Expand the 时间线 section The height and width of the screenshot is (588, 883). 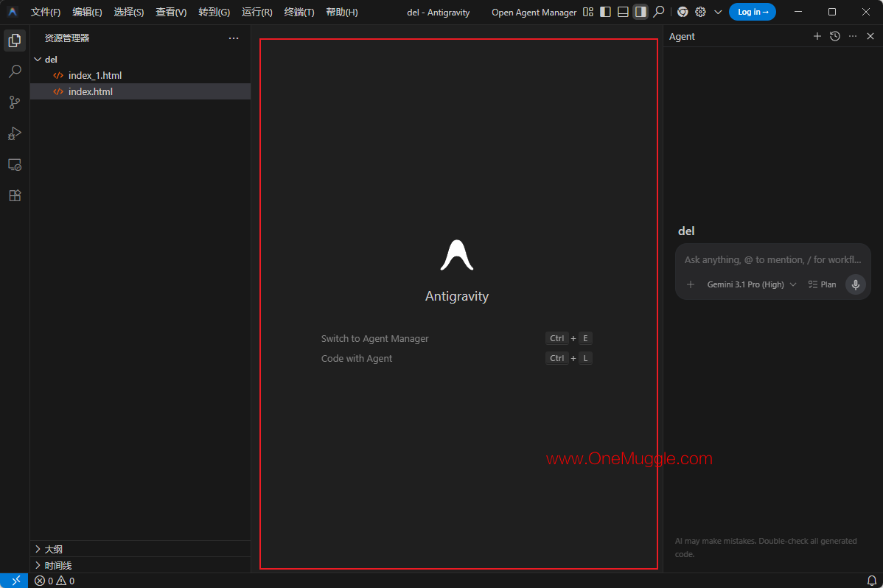tap(140, 565)
